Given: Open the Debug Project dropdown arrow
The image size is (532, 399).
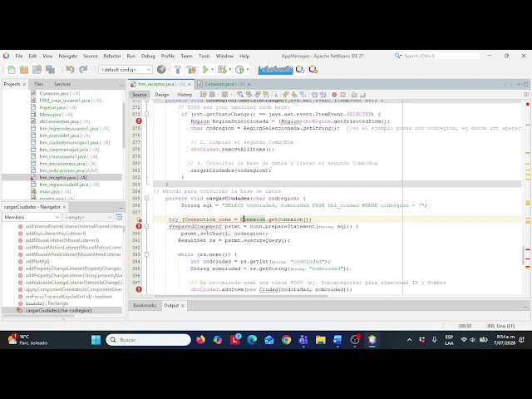Looking at the screenshot, I should [x=230, y=70].
